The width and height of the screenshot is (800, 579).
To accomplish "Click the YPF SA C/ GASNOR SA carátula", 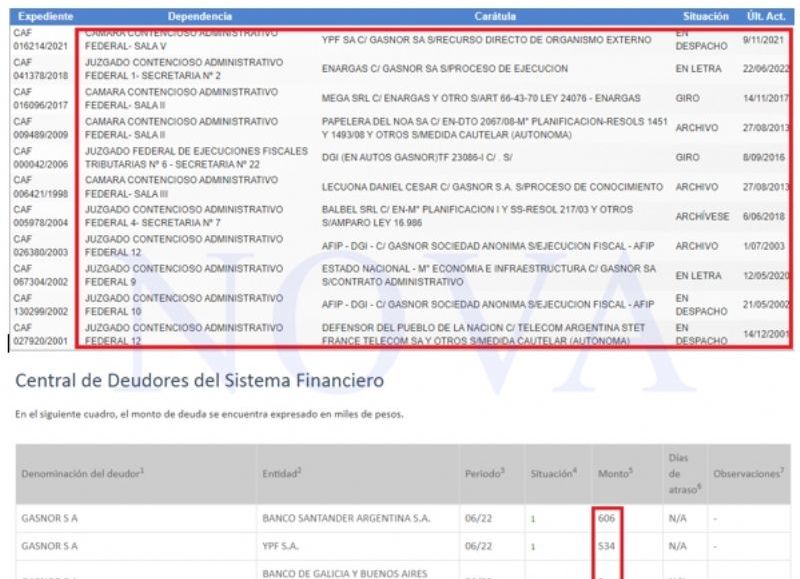I will pos(486,40).
